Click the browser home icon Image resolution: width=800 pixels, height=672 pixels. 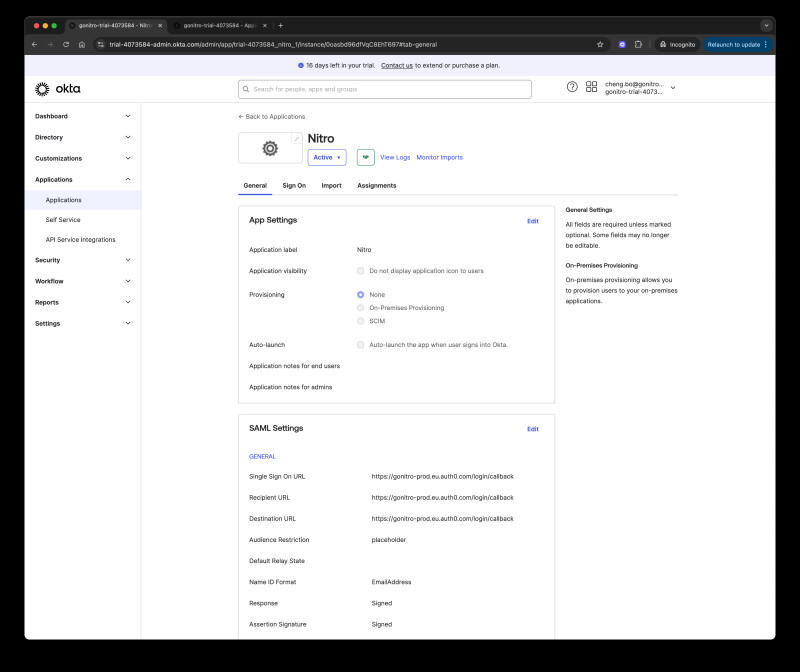coord(82,44)
